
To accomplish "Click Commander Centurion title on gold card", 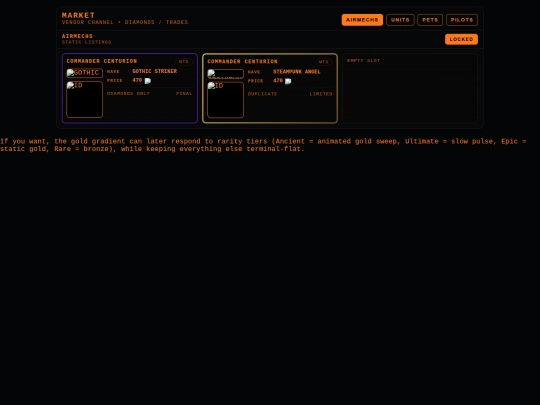I will [x=242, y=61].
